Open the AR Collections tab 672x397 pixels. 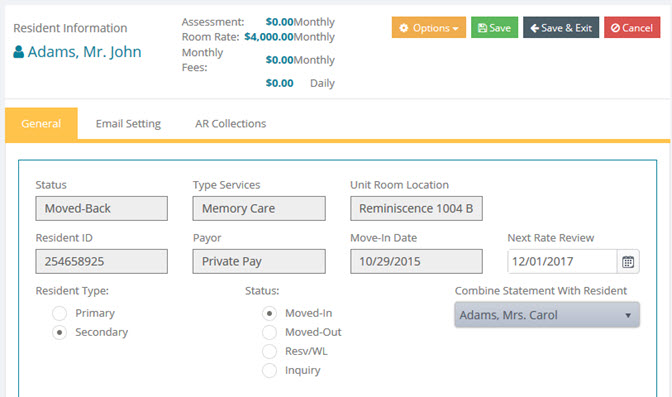(231, 123)
